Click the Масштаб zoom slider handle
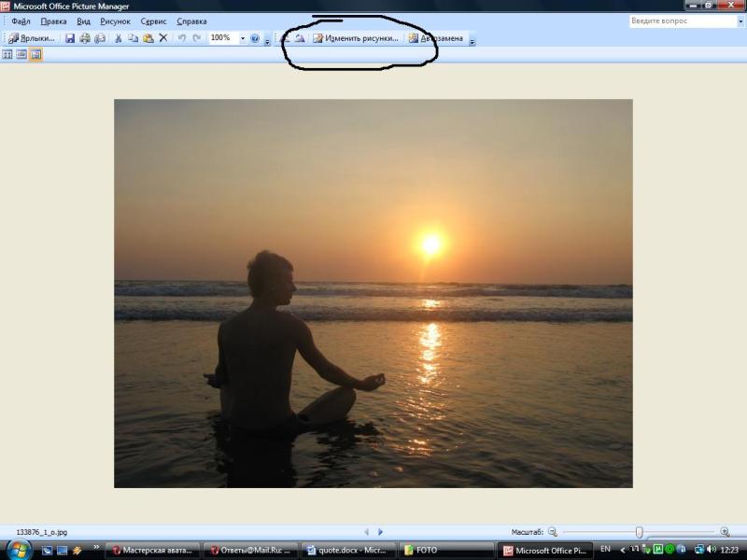Screen dimensions: 747x560 639,532
